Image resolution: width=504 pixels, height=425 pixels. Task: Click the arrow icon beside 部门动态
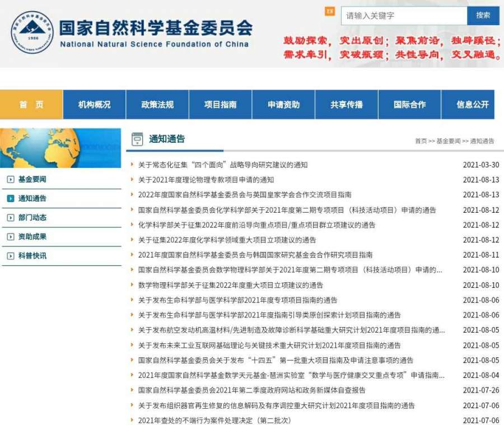click(x=10, y=218)
